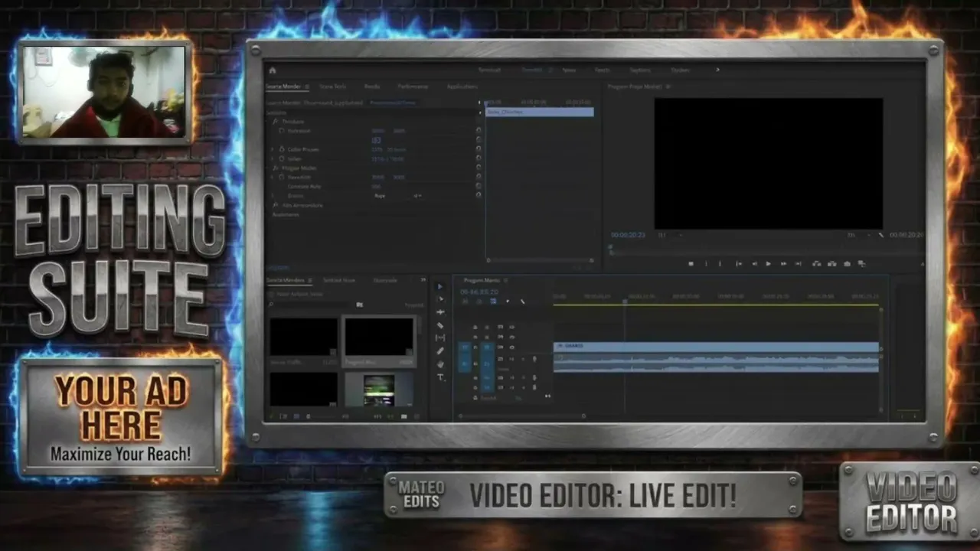Screen dimensions: 980x551
Task: Toggle visibility eye of the lowest video track
Action: click(x=511, y=347)
